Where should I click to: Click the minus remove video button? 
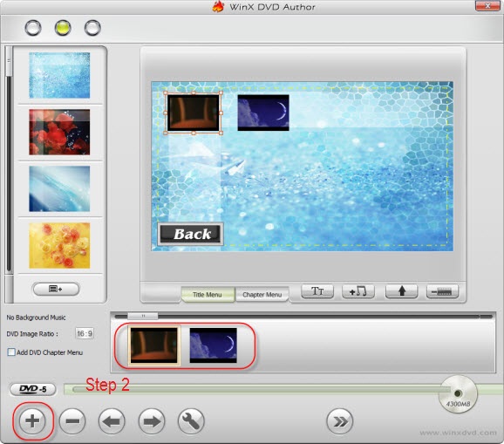tap(72, 420)
